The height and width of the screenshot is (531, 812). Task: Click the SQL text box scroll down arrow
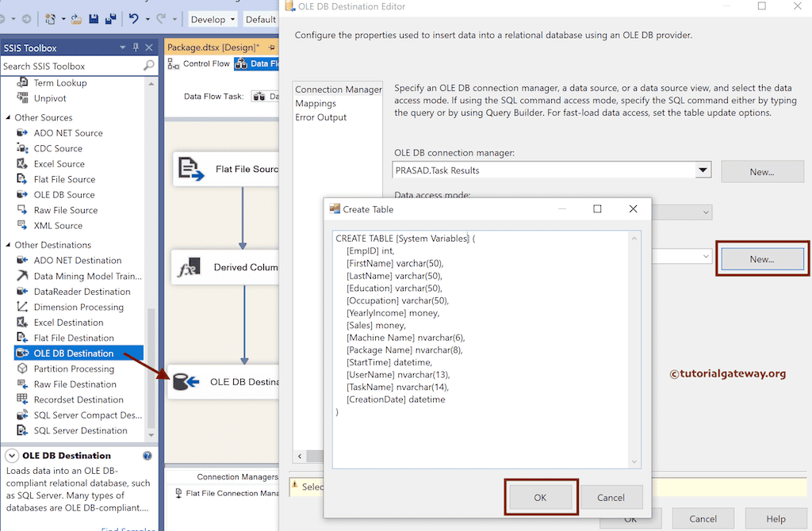click(634, 461)
